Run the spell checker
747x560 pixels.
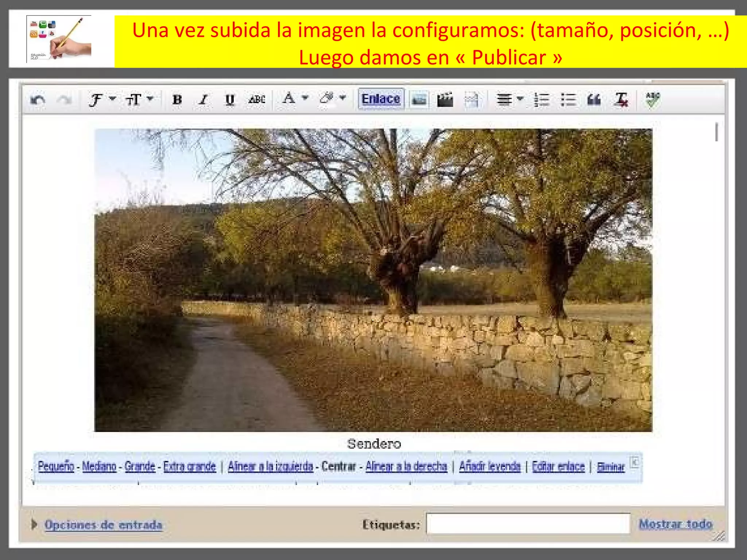[x=653, y=100]
